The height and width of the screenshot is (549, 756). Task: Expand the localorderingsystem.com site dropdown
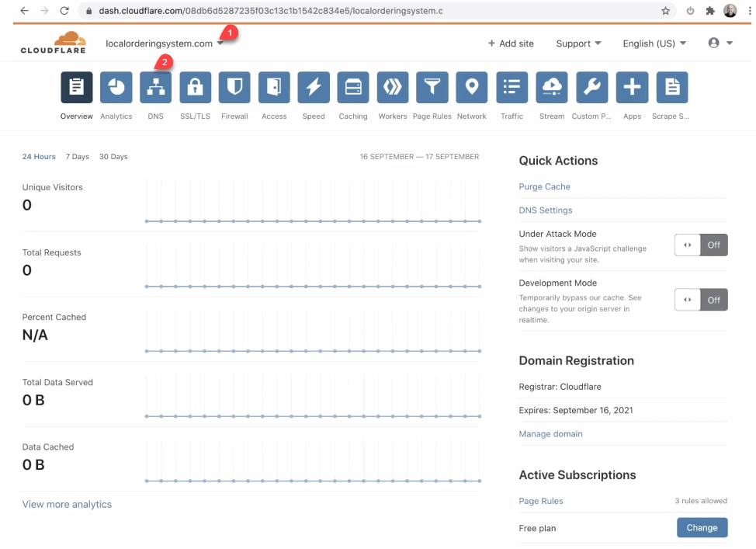pyautogui.click(x=165, y=43)
